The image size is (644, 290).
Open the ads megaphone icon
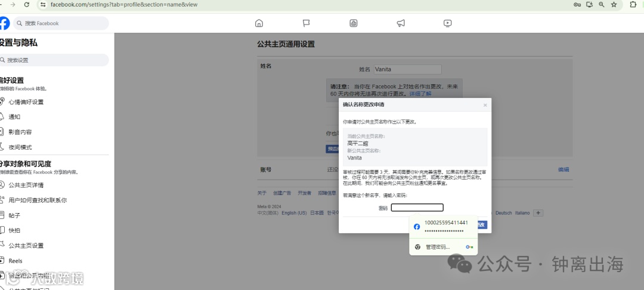[x=401, y=23]
